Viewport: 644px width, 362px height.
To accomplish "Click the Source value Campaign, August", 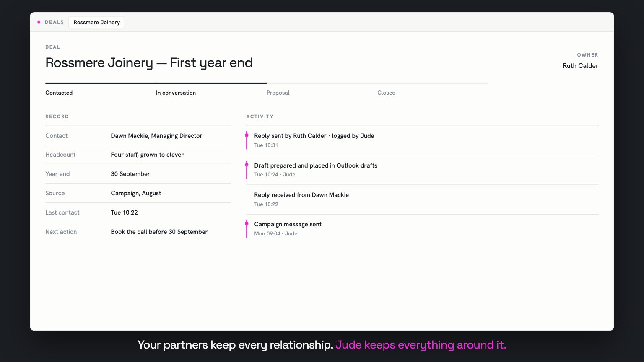I will (136, 193).
